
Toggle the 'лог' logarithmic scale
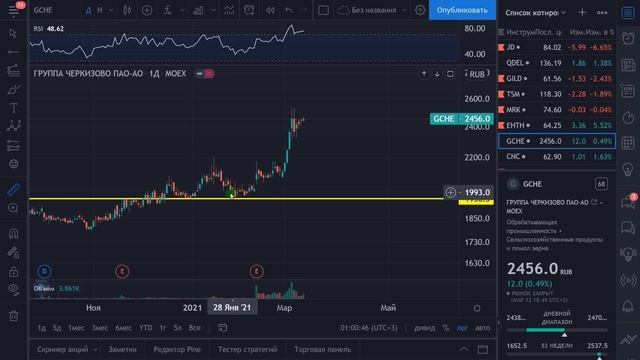coord(462,328)
